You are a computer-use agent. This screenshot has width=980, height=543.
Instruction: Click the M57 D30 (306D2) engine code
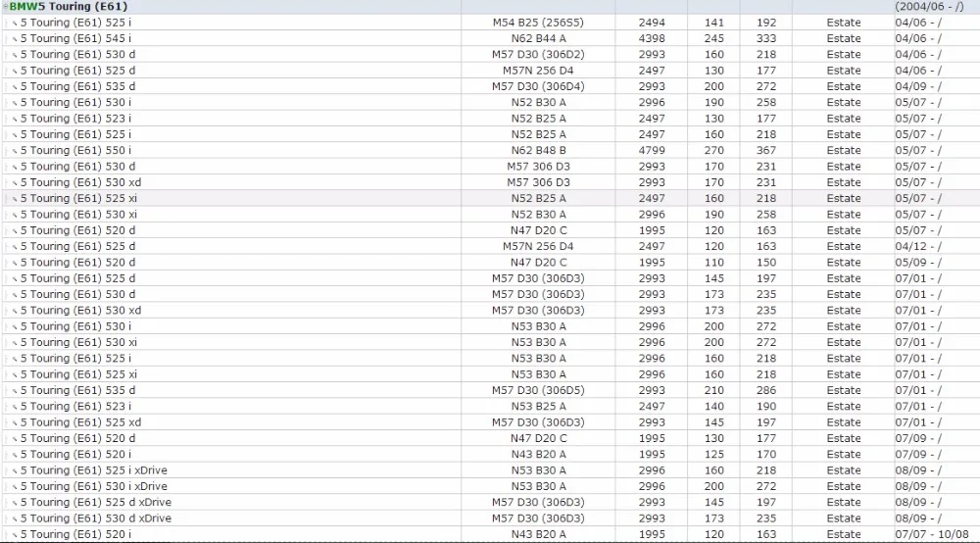click(538, 54)
